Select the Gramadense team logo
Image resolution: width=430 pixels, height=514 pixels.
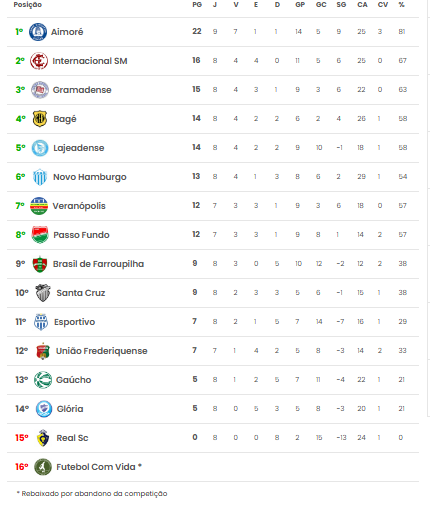pyautogui.click(x=40, y=90)
